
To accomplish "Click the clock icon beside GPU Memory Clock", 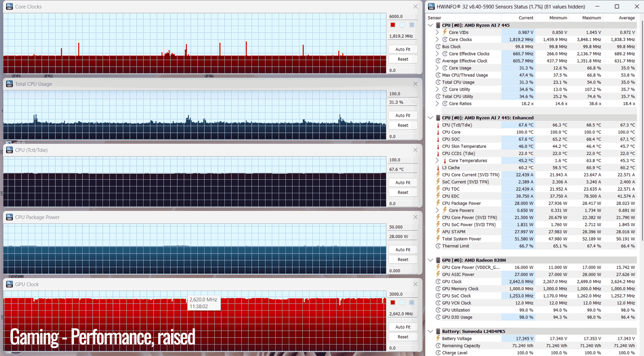I will pyautogui.click(x=438, y=289).
